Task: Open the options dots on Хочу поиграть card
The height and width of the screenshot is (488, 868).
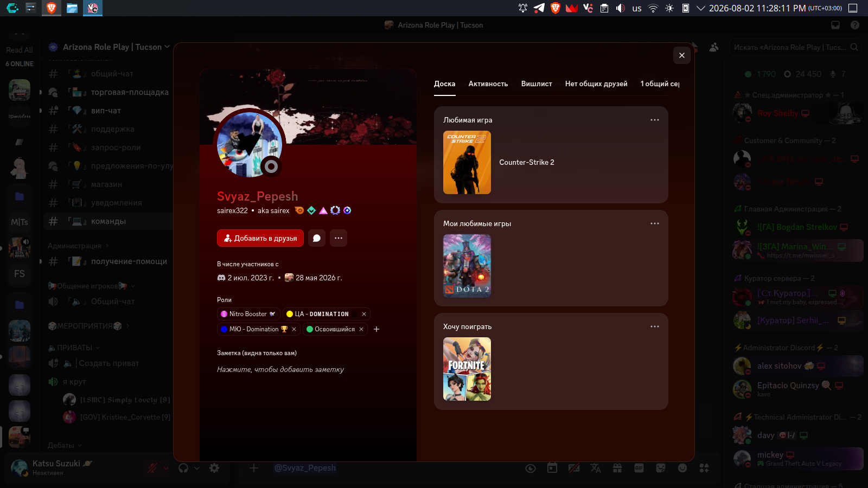Action: [x=655, y=326]
